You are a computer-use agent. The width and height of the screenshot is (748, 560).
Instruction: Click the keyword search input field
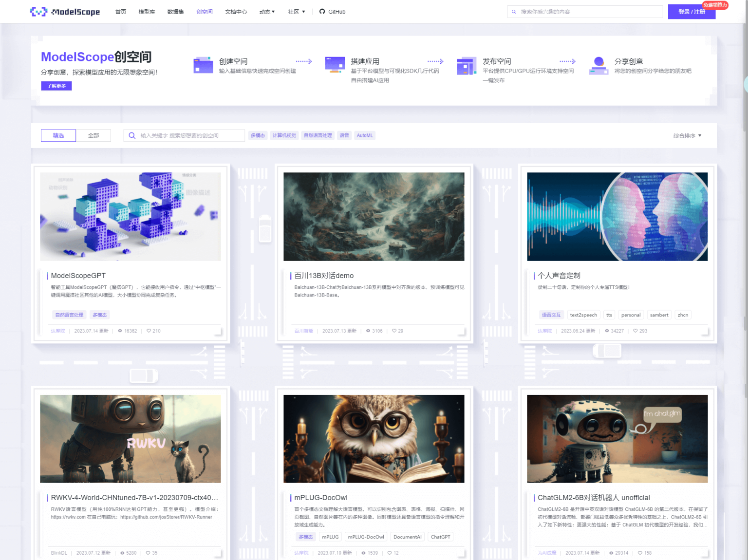[x=185, y=135]
